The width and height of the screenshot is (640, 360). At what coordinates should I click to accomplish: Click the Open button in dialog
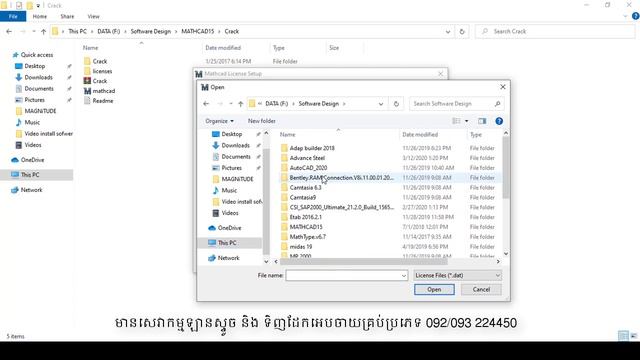tap(434, 289)
